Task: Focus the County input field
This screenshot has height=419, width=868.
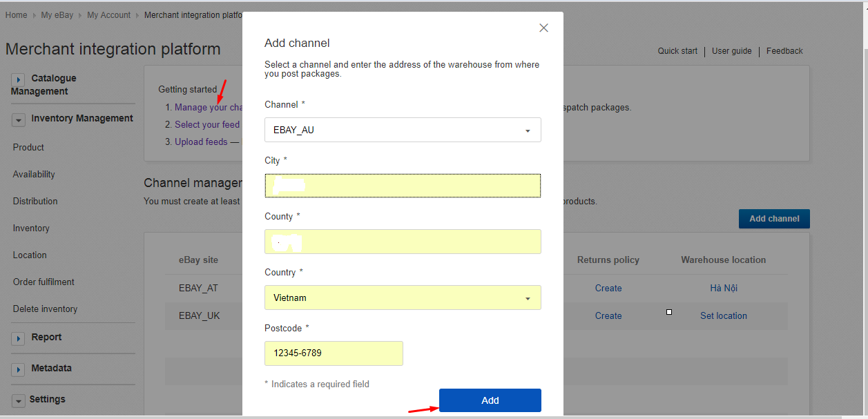Action: tap(403, 242)
